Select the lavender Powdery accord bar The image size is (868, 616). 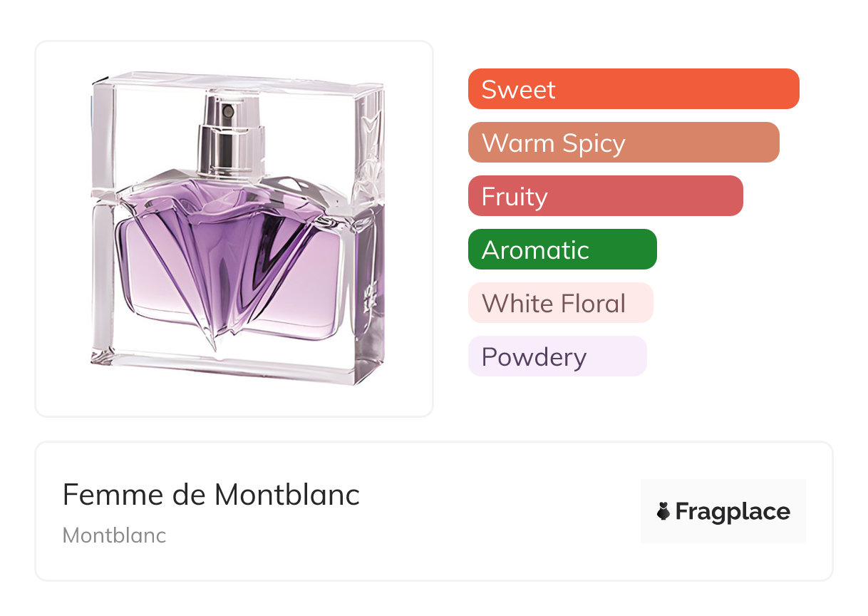click(x=557, y=356)
